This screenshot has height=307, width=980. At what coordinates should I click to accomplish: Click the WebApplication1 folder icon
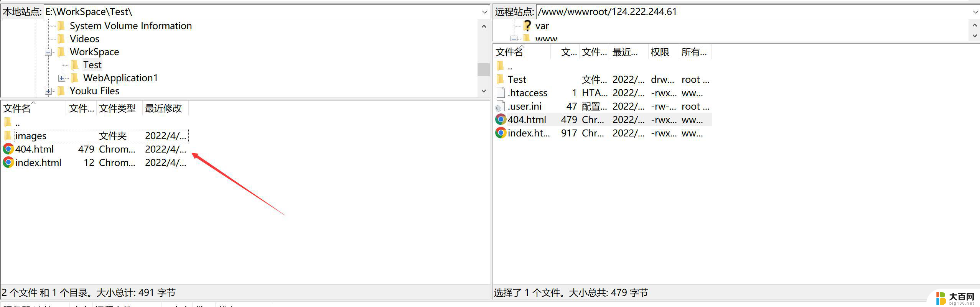tap(75, 78)
